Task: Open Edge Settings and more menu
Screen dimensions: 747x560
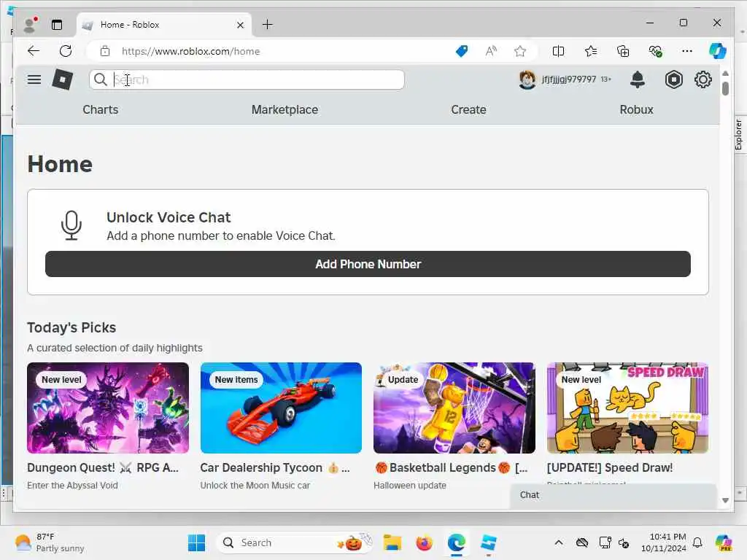Action: point(687,51)
